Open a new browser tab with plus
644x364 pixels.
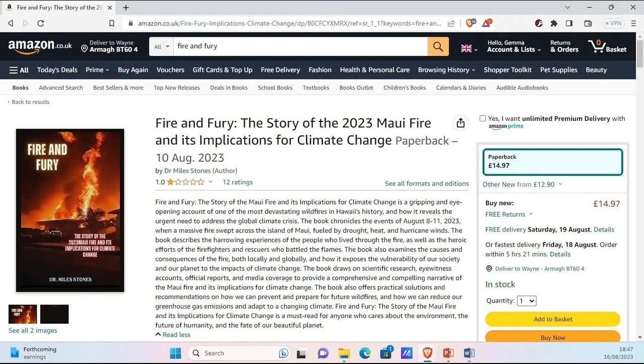126,8
